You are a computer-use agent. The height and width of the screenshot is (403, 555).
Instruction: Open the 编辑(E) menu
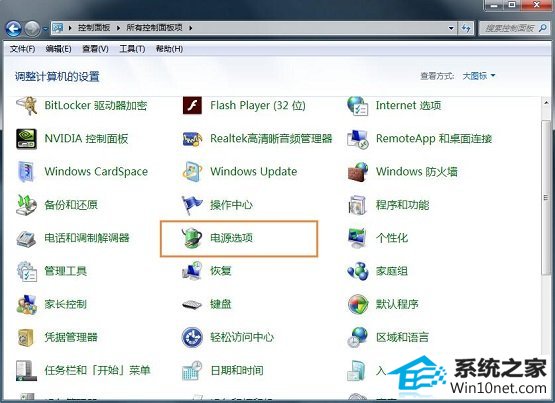(58, 49)
